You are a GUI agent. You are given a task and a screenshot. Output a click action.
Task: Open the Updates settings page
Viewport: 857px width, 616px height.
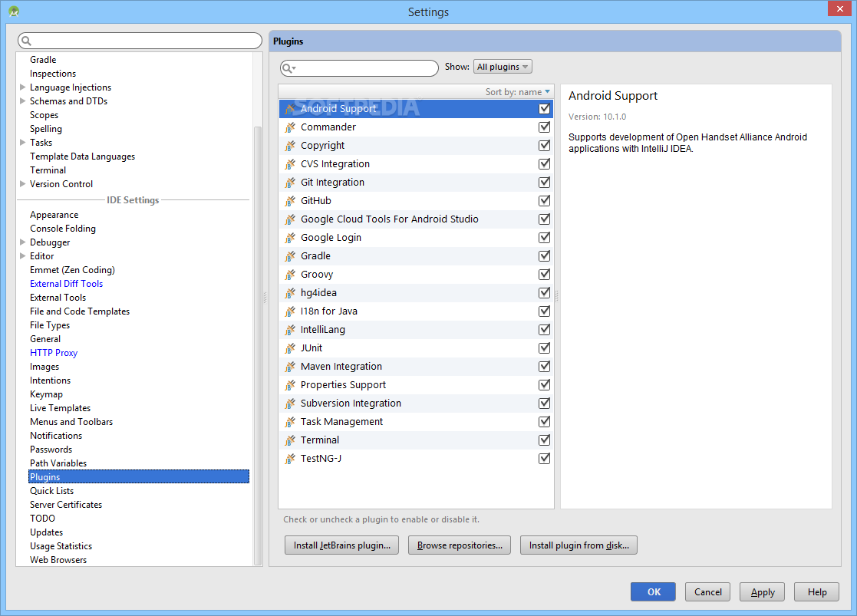(x=47, y=532)
